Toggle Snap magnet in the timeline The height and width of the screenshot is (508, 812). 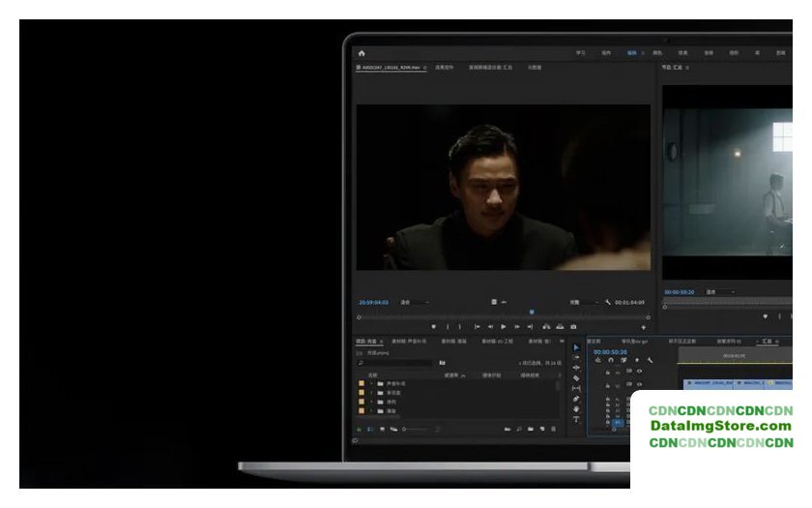[x=611, y=360]
